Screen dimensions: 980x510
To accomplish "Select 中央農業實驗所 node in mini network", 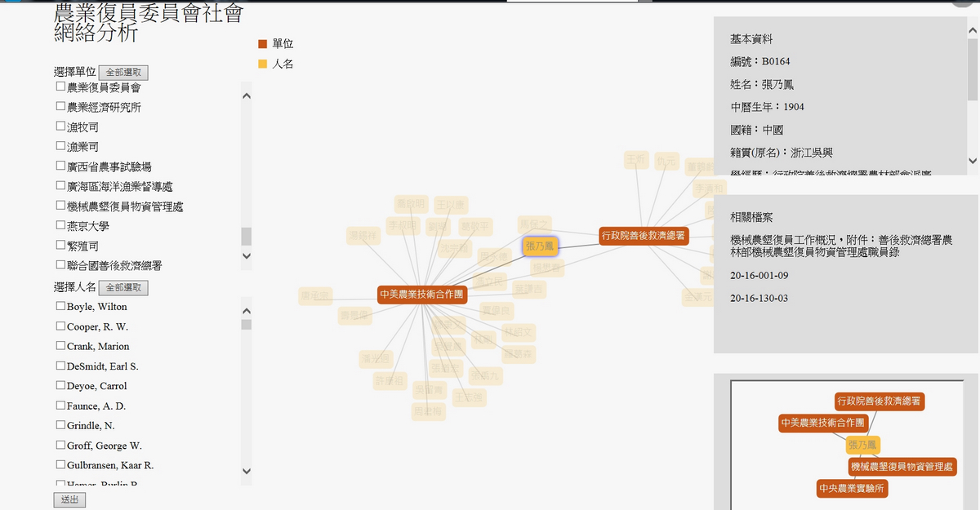I will [x=852, y=489].
